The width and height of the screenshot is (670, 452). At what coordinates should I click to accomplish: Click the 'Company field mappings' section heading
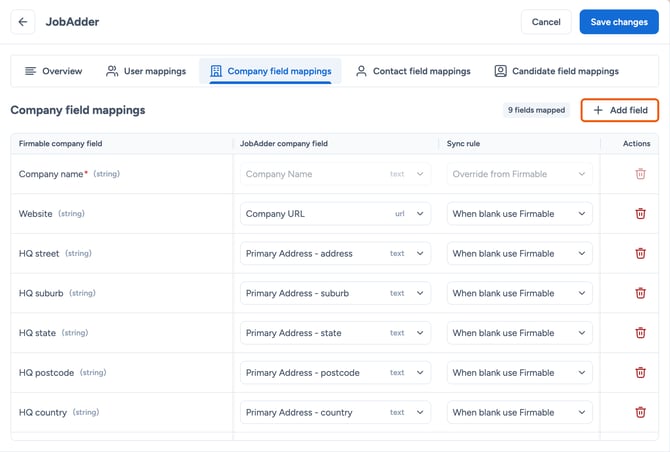coord(78,110)
